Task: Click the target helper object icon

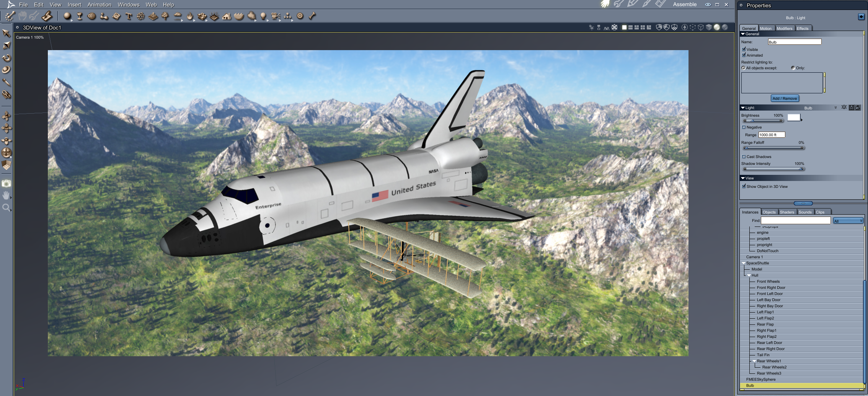Action: 300,16
